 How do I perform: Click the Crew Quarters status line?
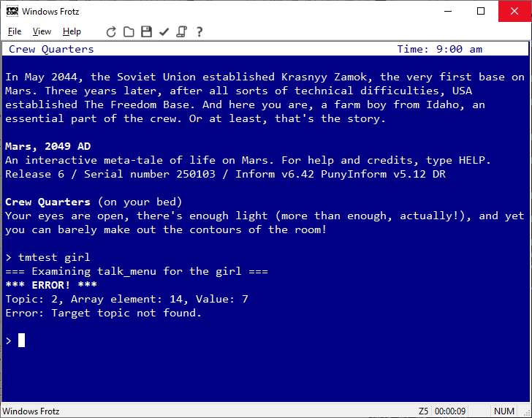coord(51,50)
